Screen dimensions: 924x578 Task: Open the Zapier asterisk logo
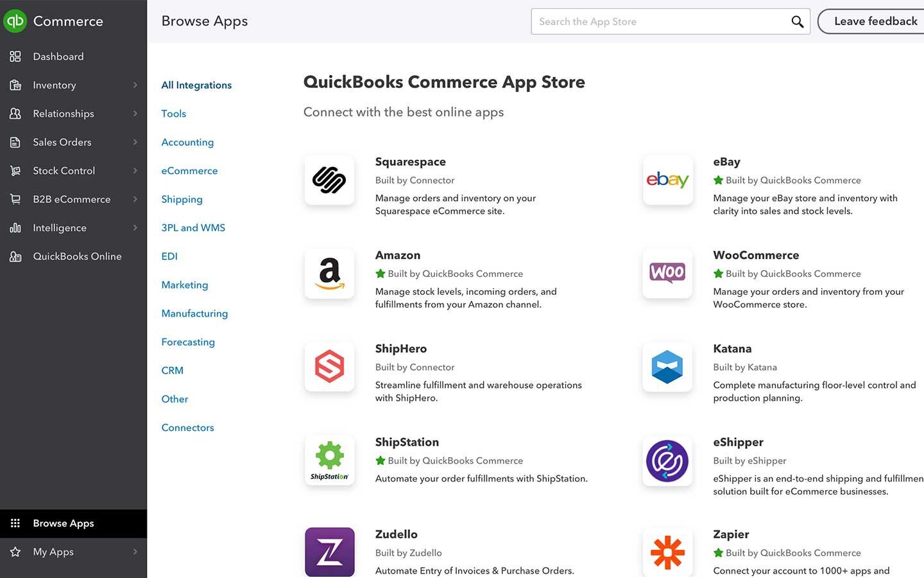pos(667,552)
